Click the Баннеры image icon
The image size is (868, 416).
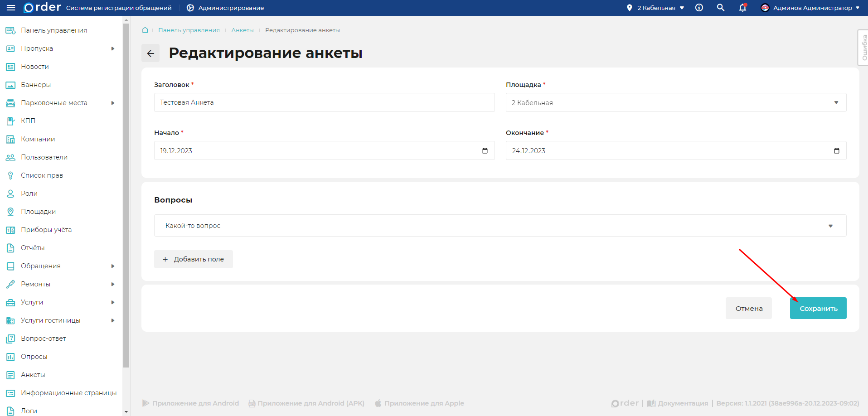(x=10, y=85)
